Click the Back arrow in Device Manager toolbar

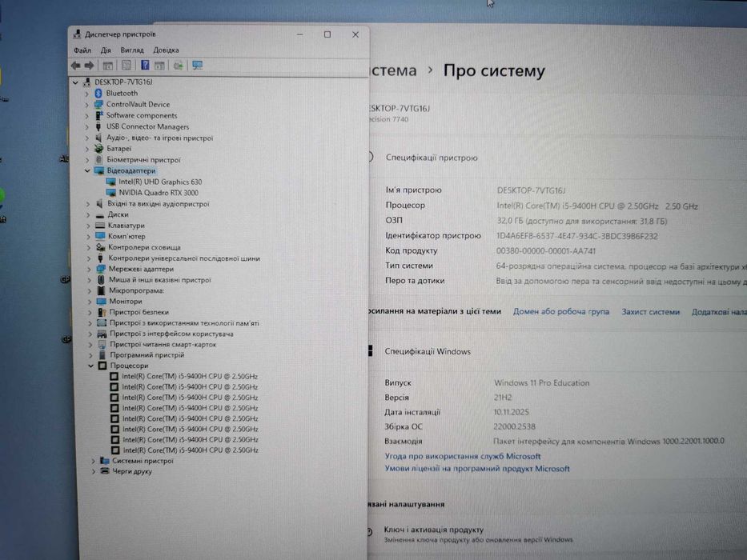coord(76,66)
